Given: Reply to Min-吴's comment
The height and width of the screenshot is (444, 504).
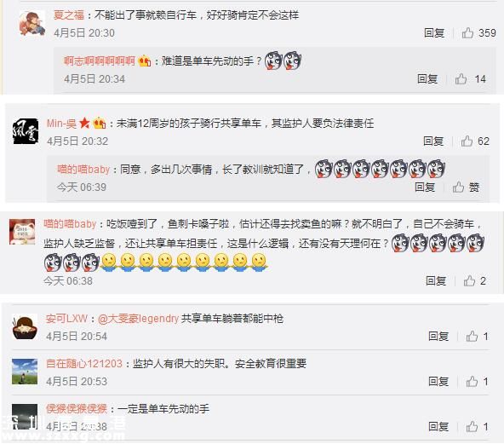Looking at the screenshot, I should pyautogui.click(x=433, y=141).
